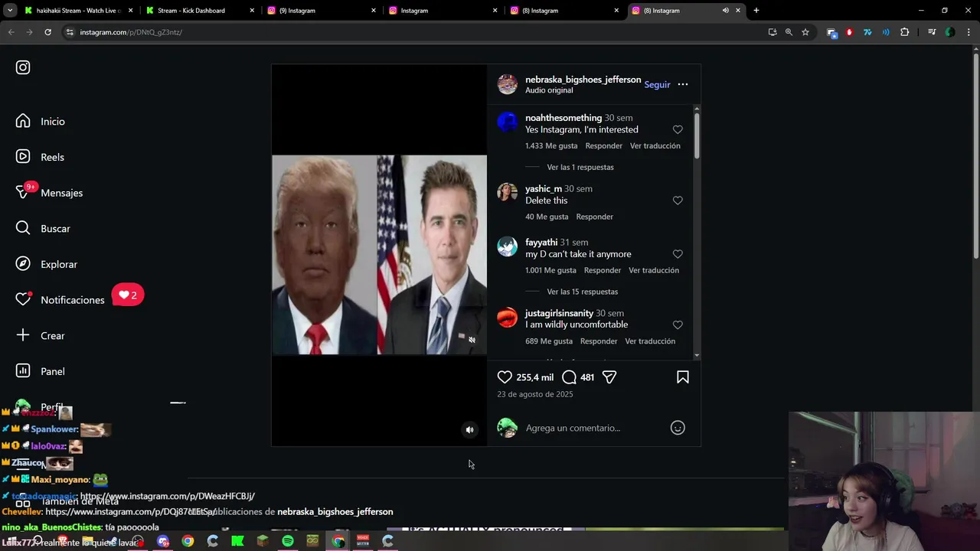Bookmark this page with star icon
Image resolution: width=980 pixels, height=551 pixels.
click(805, 32)
